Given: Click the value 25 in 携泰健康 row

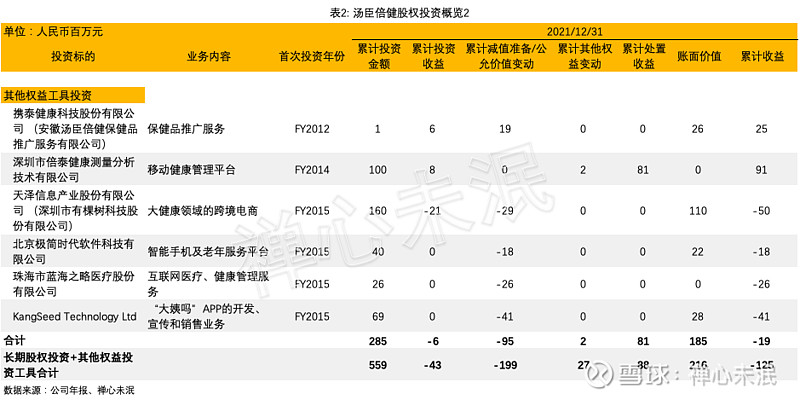Looking at the screenshot, I should (761, 129).
